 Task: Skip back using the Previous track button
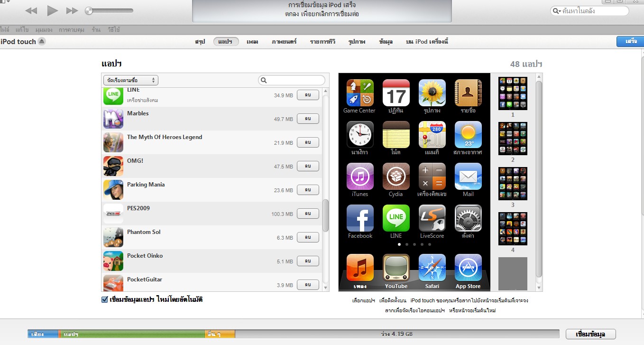31,10
